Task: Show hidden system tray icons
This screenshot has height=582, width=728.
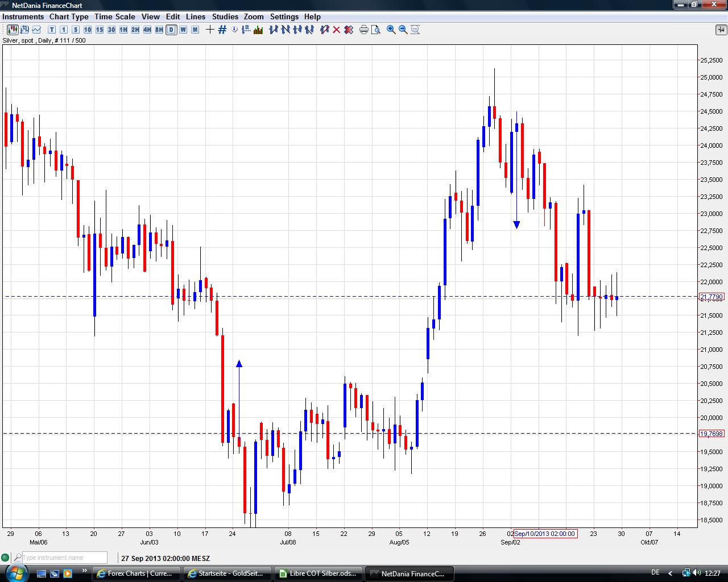Action: (670, 573)
